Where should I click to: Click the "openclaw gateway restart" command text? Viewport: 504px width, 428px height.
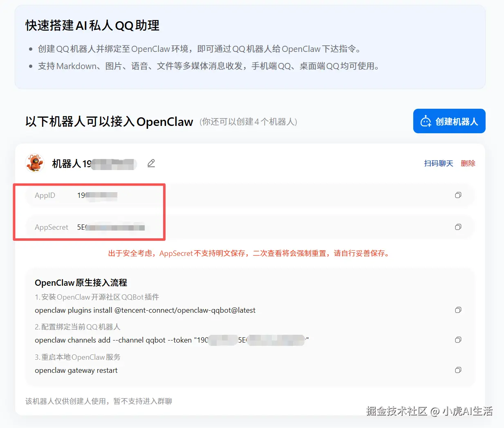[76, 370]
